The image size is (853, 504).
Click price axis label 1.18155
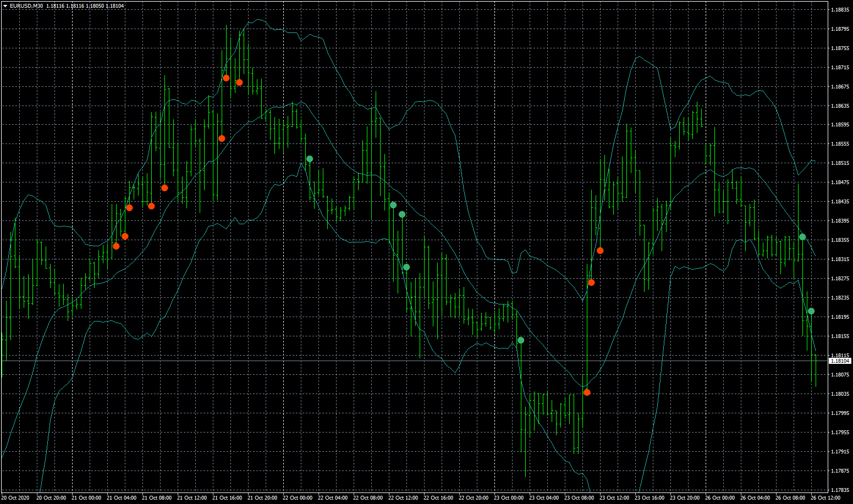(x=839, y=336)
